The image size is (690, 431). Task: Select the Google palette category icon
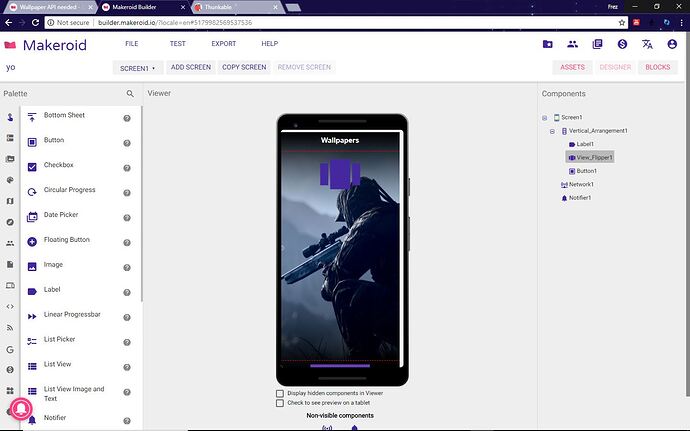coord(10,350)
